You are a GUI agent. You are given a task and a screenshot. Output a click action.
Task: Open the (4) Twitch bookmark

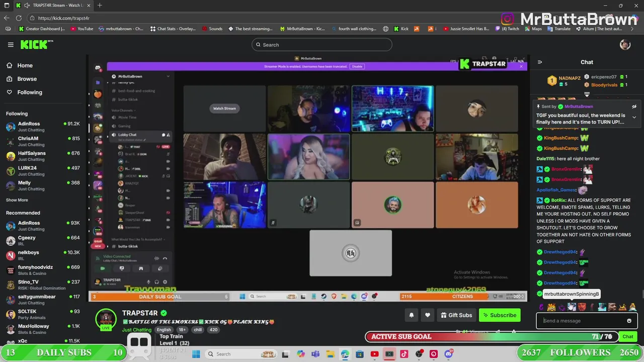point(507,29)
